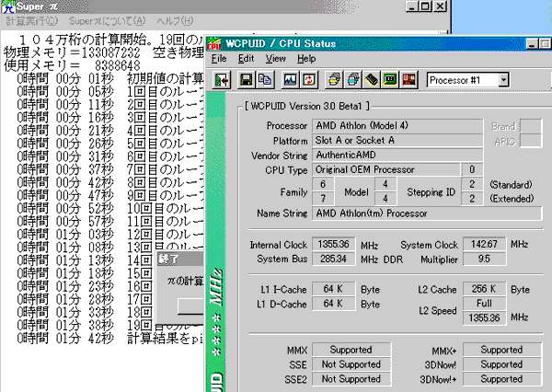Click the '[ WCPUID Version 3.0 Beta1 ]' group label
Viewport: 552px width, 392px height.
[x=306, y=106]
